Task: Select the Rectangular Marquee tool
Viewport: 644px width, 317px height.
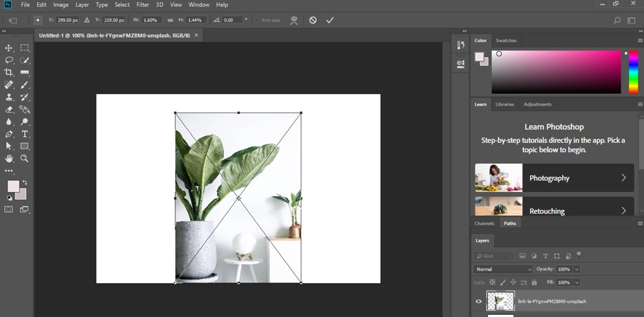Action: click(25, 48)
